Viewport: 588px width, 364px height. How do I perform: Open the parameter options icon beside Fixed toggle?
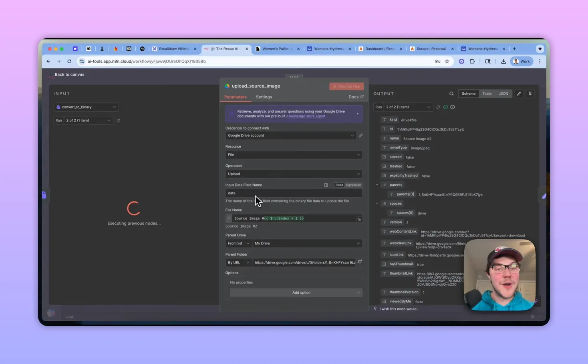coord(331,185)
